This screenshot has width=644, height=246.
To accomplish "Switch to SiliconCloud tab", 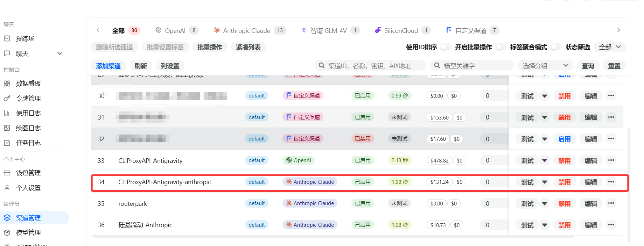I will [x=402, y=30].
